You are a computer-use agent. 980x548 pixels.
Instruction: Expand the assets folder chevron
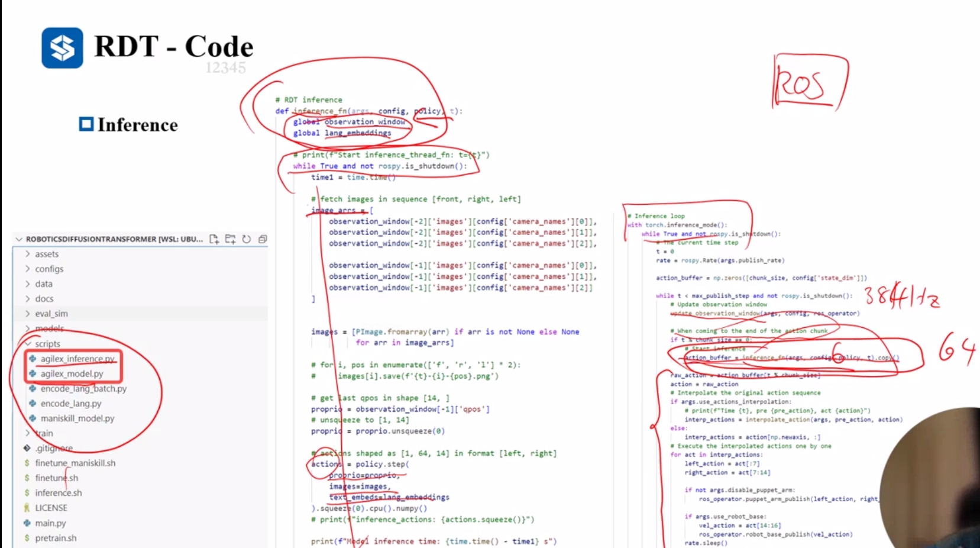click(x=27, y=254)
